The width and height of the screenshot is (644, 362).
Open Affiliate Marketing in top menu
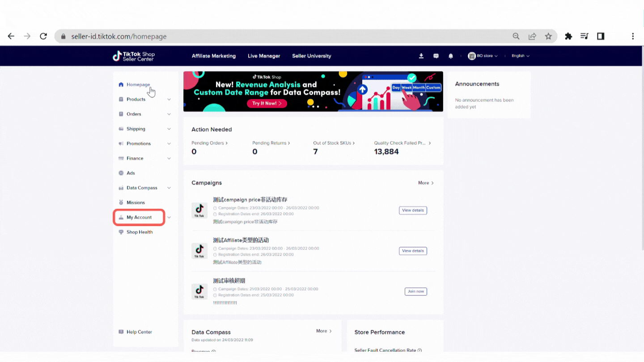[x=213, y=56]
